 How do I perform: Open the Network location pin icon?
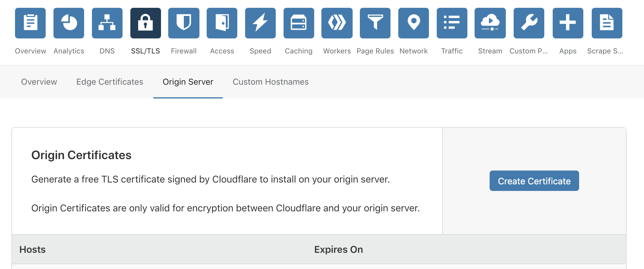[x=414, y=23]
